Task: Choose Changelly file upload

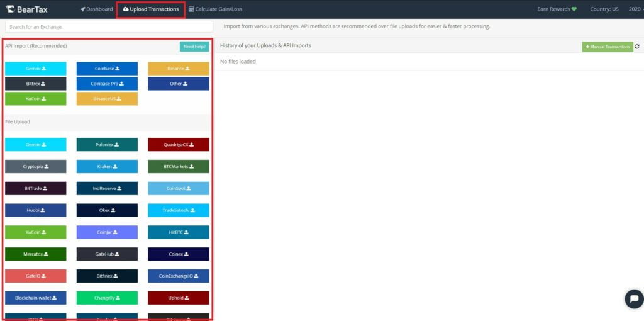Action: [x=107, y=298]
